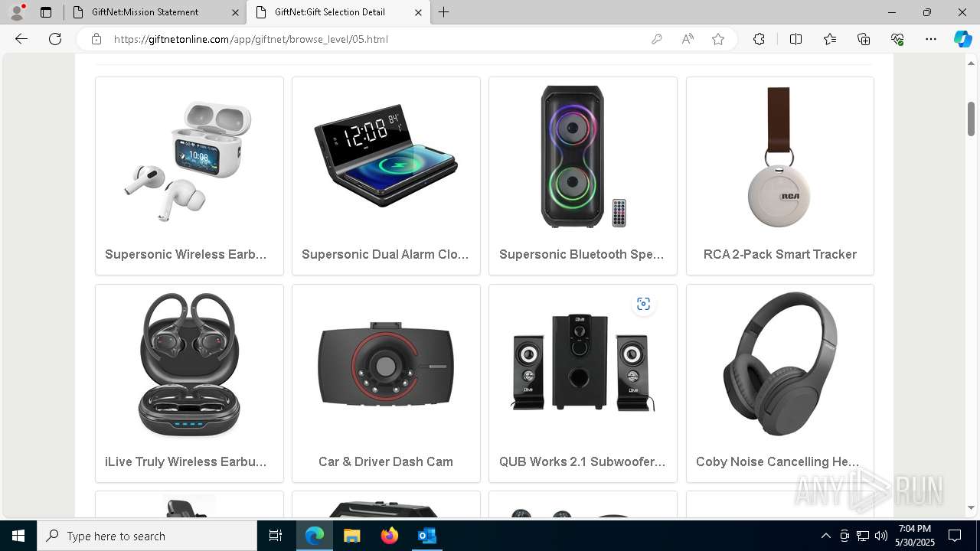Select the RGB Bluetooth speaker image
The height and width of the screenshot is (551, 980).
click(583, 156)
